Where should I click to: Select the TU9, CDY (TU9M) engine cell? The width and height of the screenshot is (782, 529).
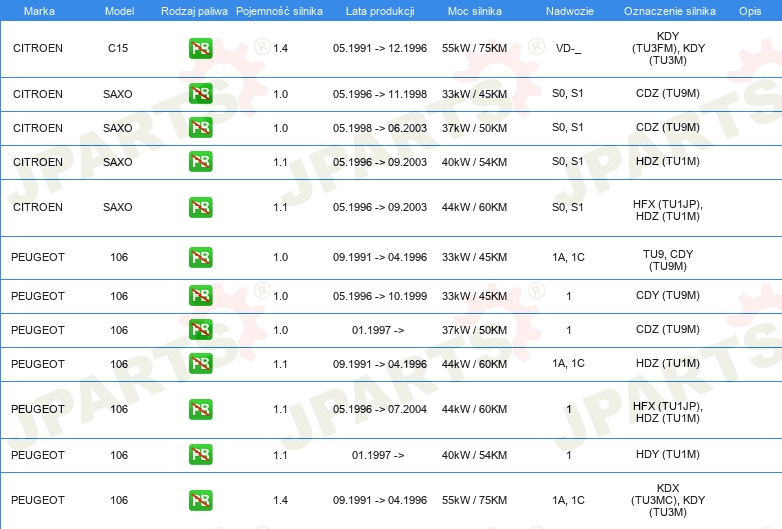coord(668,260)
